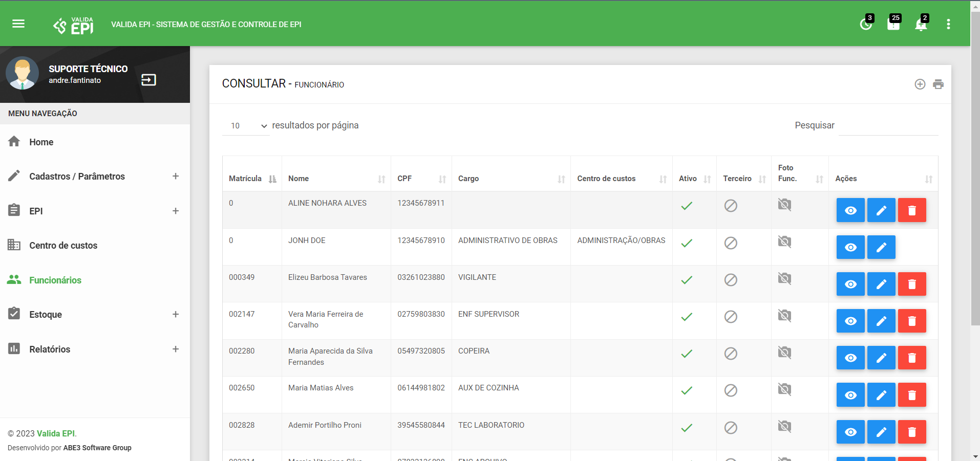The image size is (980, 461).
Task: Delete the Elizeu Barbosa Tavares record
Action: pyautogui.click(x=912, y=284)
